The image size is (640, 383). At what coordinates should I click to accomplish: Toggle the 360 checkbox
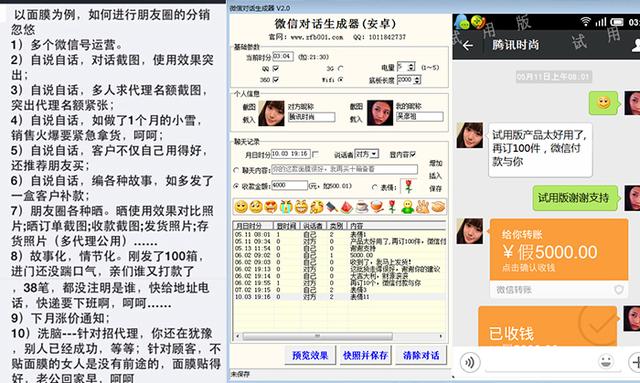[276, 80]
